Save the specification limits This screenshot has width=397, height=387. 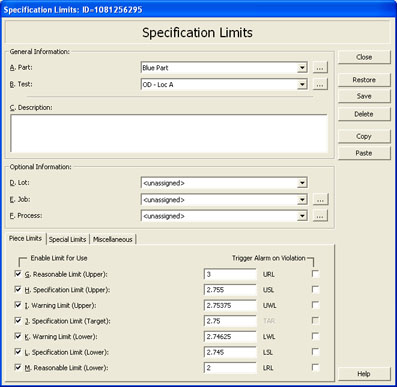pos(364,96)
